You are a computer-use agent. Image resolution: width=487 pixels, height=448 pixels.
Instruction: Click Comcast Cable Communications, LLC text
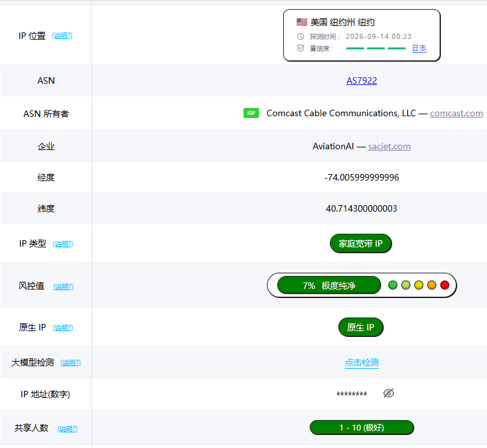341,114
